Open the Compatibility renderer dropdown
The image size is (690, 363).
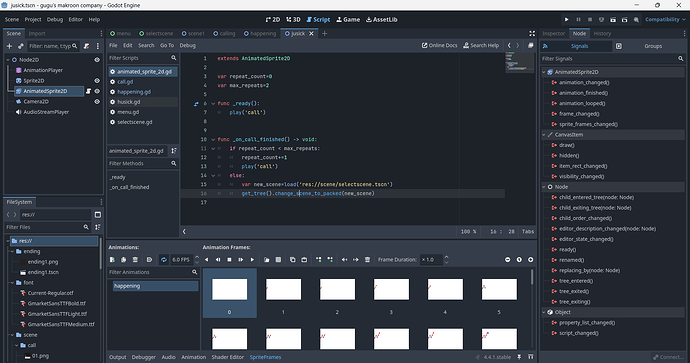(x=665, y=19)
